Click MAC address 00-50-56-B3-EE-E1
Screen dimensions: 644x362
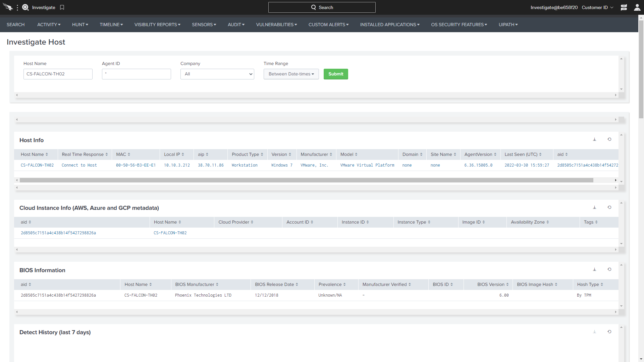136,165
